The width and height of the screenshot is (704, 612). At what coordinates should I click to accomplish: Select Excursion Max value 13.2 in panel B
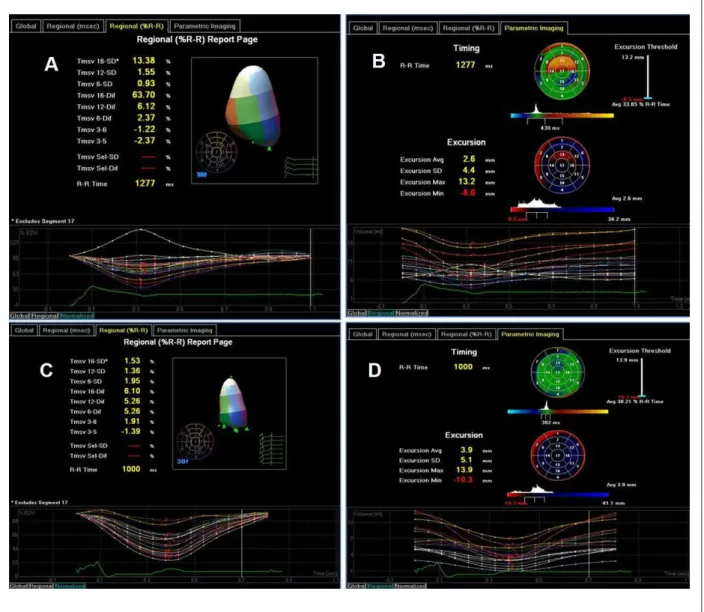pyautogui.click(x=467, y=181)
